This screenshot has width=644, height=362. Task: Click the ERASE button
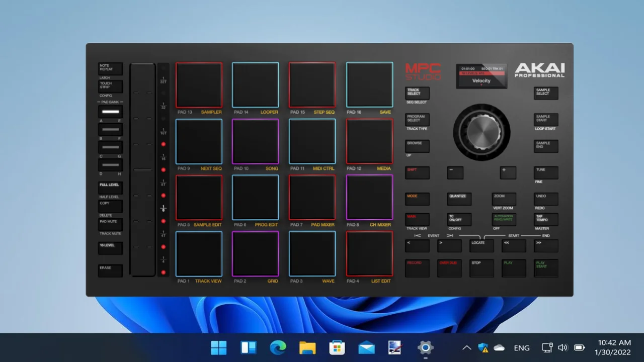[110, 271]
